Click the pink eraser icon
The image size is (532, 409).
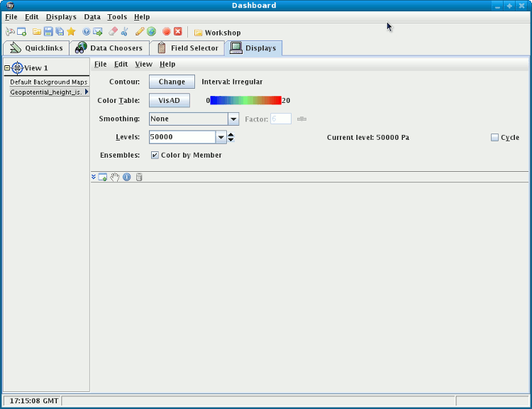(x=113, y=32)
